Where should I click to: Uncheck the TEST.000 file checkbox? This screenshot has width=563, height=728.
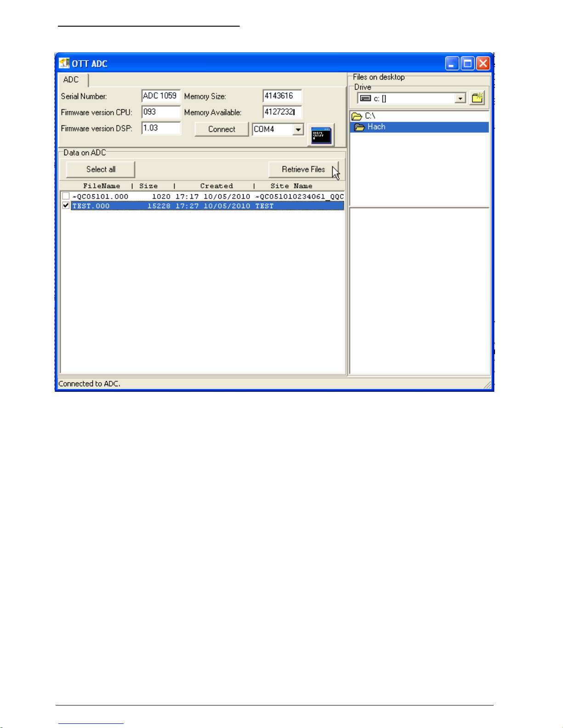[66, 206]
